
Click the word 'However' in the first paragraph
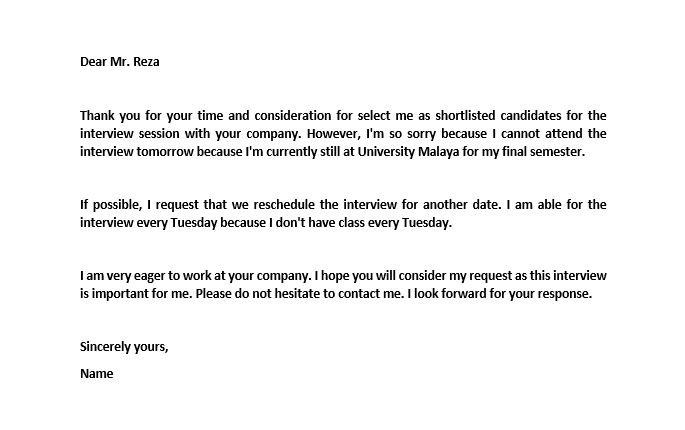381,133
